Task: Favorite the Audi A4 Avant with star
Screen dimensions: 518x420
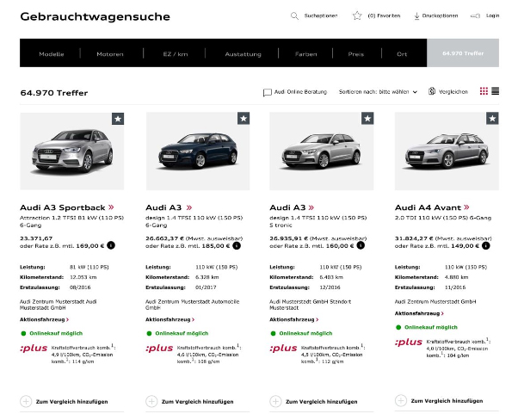Action: pos(492,118)
